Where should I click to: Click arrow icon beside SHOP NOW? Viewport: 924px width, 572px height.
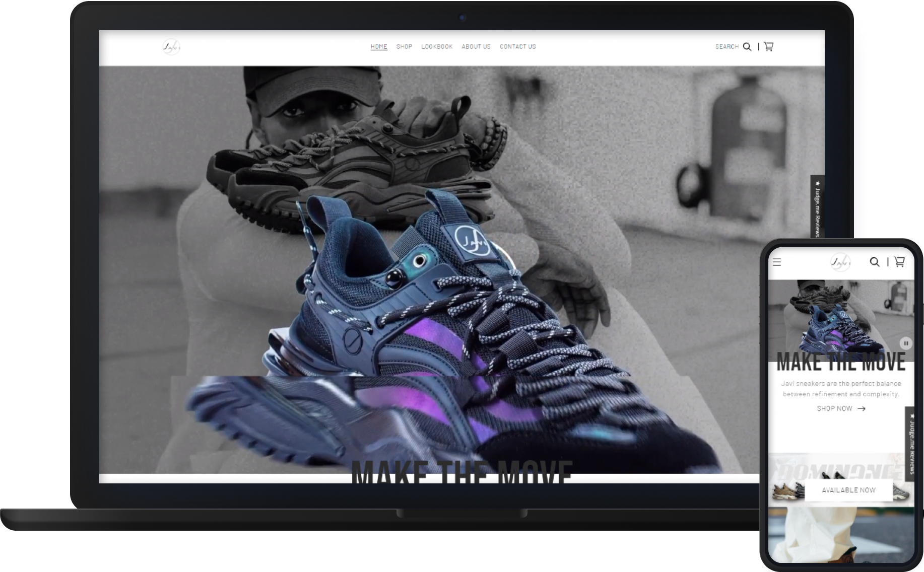coord(862,409)
